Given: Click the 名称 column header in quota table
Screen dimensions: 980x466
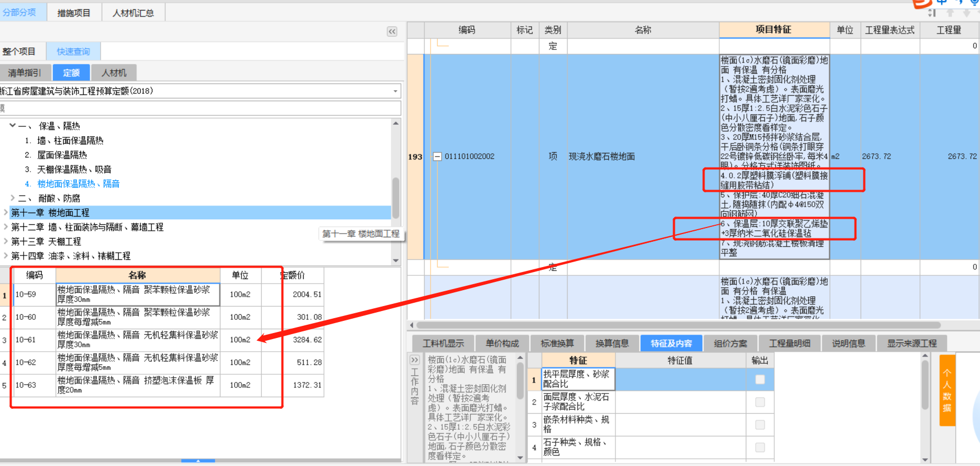Looking at the screenshot, I should (137, 275).
